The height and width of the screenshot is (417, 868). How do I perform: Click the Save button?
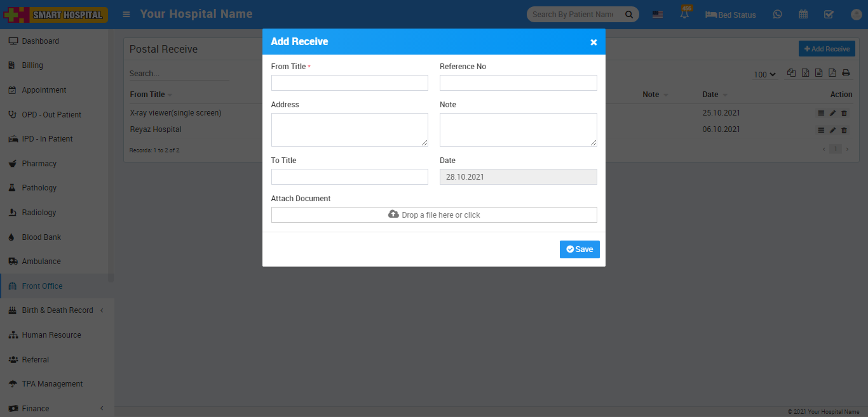579,249
